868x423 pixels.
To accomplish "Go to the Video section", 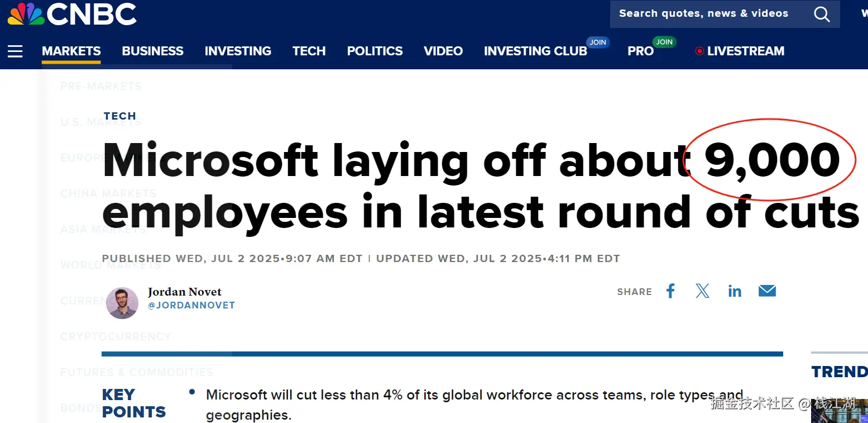I will click(443, 51).
